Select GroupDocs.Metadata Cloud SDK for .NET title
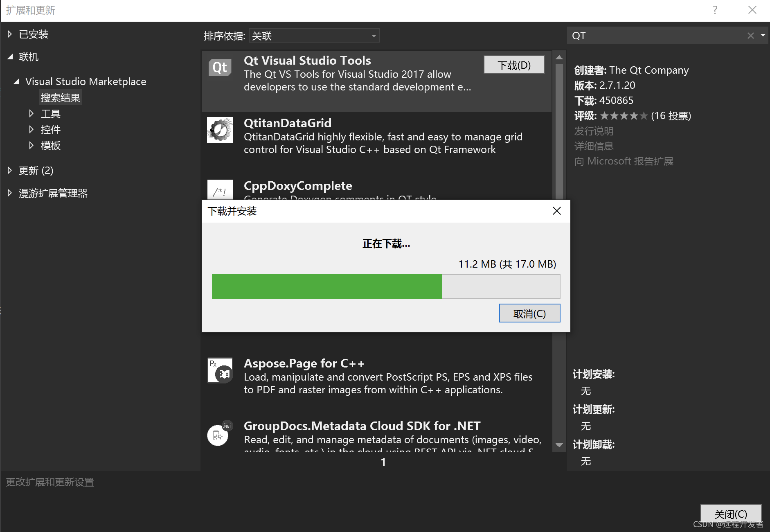This screenshot has width=770, height=532. [362, 426]
